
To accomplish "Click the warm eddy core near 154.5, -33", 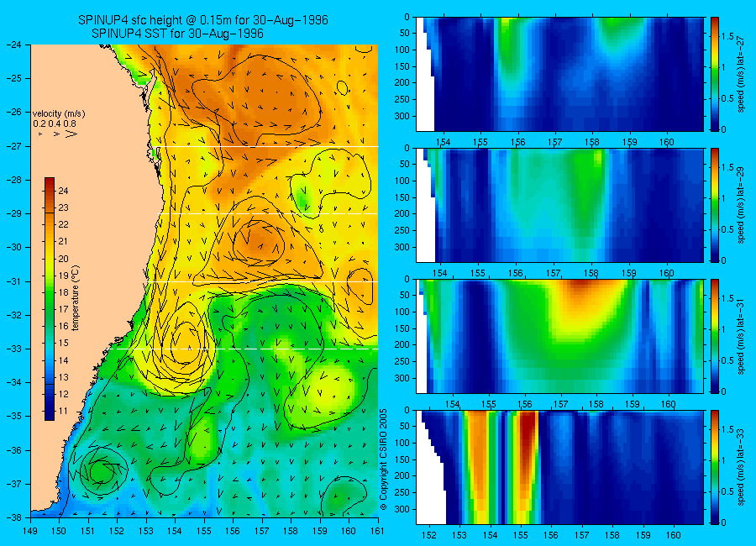I will point(186,343).
